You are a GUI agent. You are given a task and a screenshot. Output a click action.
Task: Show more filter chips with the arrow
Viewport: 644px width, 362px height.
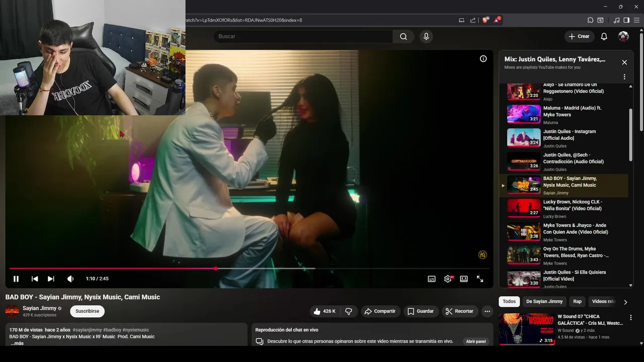tap(625, 302)
